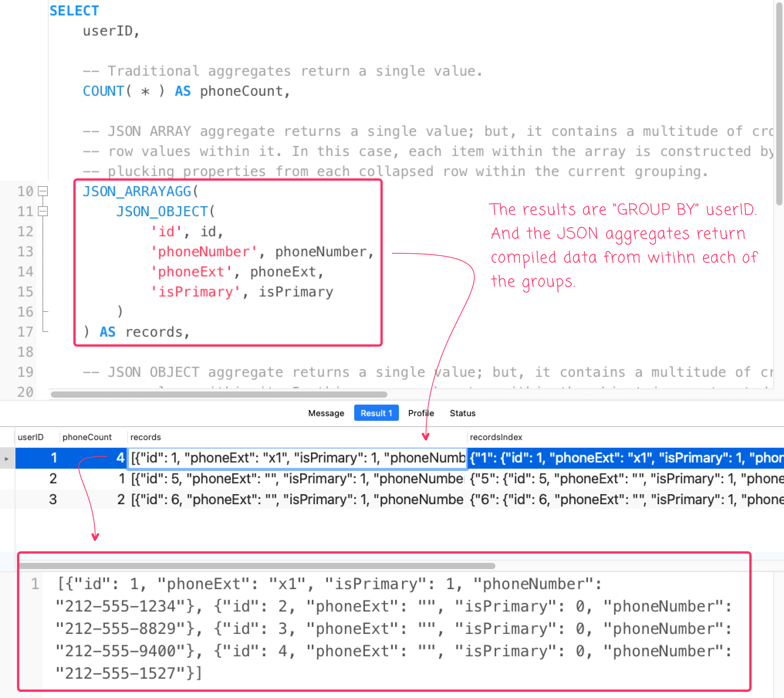Collapse the code fold at line 10
784x698 pixels.
[x=42, y=191]
